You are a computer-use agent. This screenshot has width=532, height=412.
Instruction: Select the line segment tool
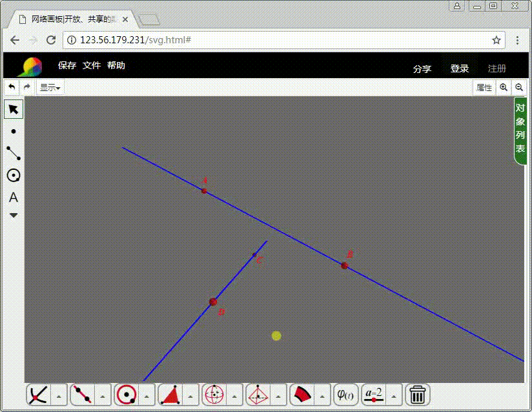coord(14,153)
